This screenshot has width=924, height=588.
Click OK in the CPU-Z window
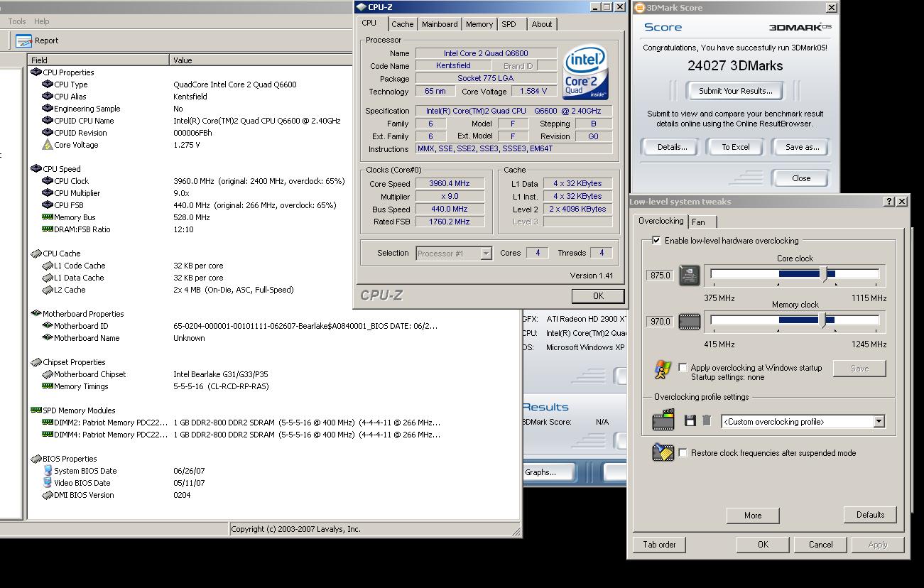[598, 296]
